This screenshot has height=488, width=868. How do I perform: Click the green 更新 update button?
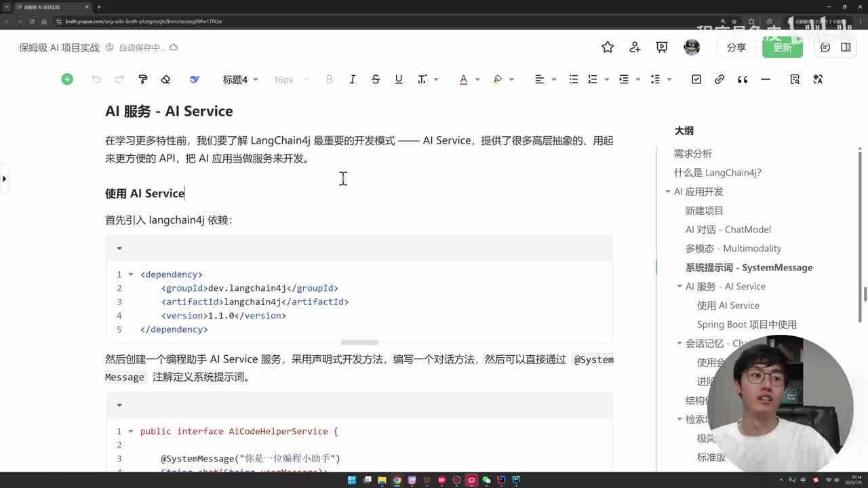click(783, 47)
